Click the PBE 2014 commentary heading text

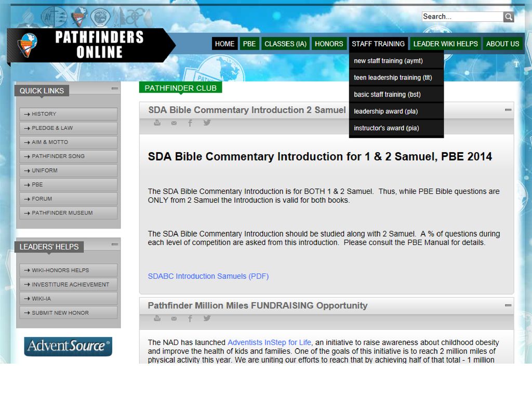click(x=320, y=156)
